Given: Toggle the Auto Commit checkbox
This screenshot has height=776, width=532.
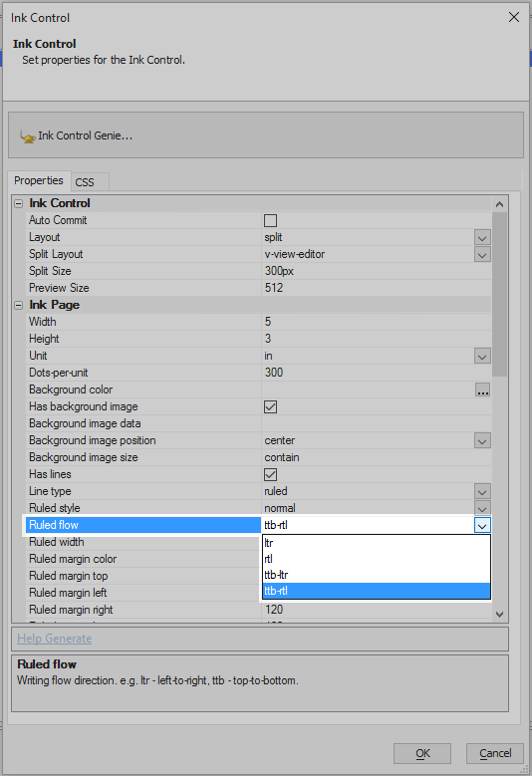Looking at the screenshot, I should click(x=270, y=220).
